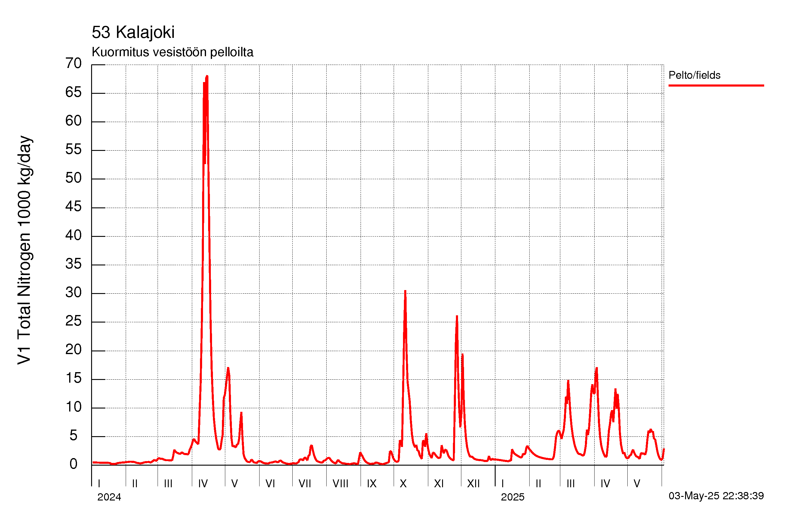Image resolution: width=812 pixels, height=511 pixels.
Task: Click the 'Pelto/fields' legend label
Action: click(x=694, y=75)
